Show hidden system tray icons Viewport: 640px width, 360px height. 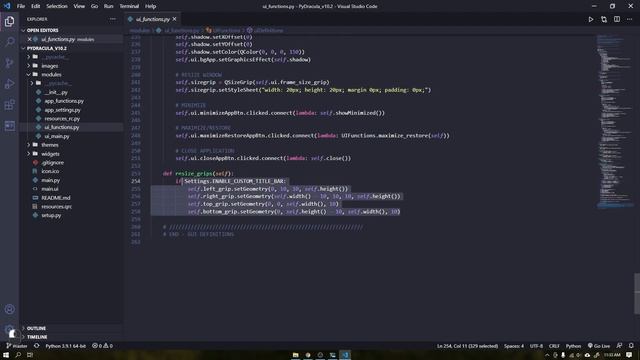coord(547,355)
